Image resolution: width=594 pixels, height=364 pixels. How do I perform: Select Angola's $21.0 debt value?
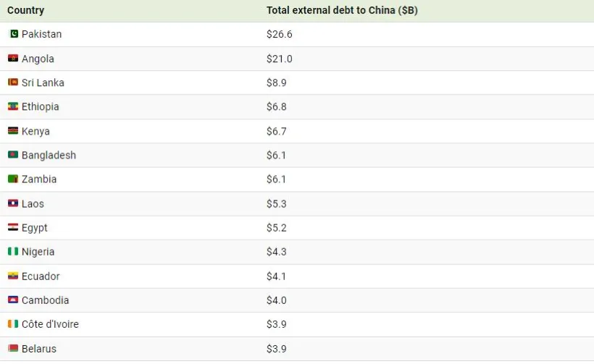(279, 59)
